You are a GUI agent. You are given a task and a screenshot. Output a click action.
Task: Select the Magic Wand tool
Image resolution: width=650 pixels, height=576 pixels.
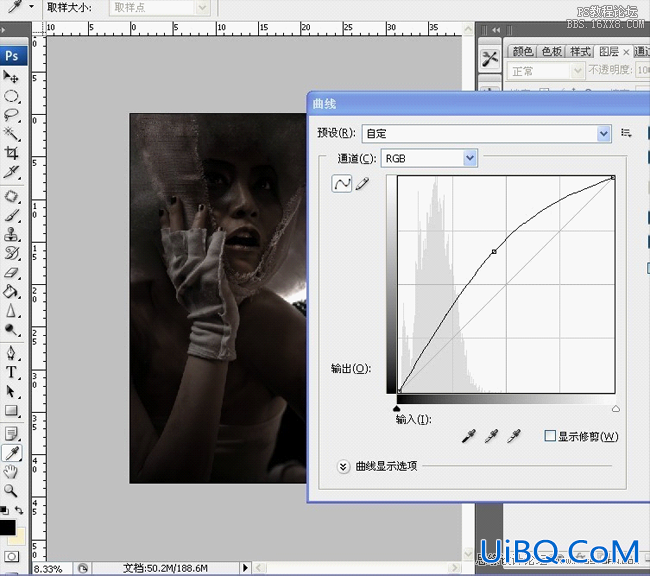[x=11, y=134]
